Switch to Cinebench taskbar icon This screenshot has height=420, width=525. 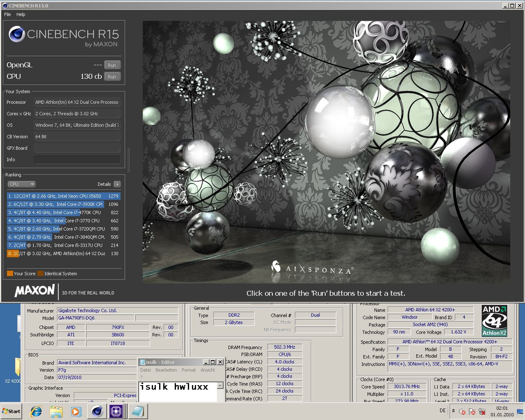click(x=97, y=411)
